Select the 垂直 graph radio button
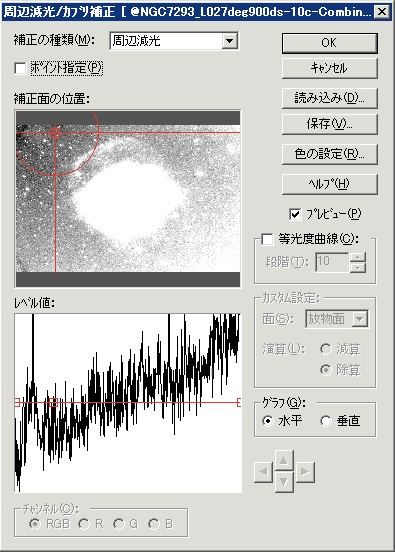The image size is (395, 552). click(326, 421)
